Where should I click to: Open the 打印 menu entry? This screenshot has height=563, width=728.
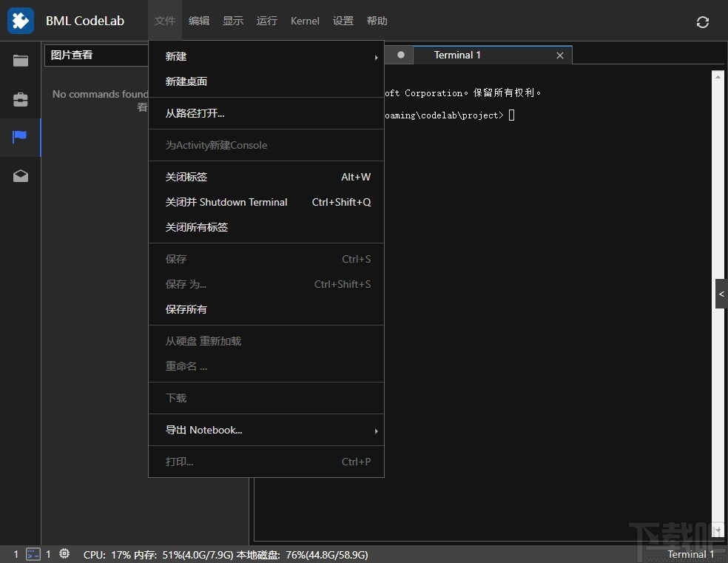(x=180, y=461)
